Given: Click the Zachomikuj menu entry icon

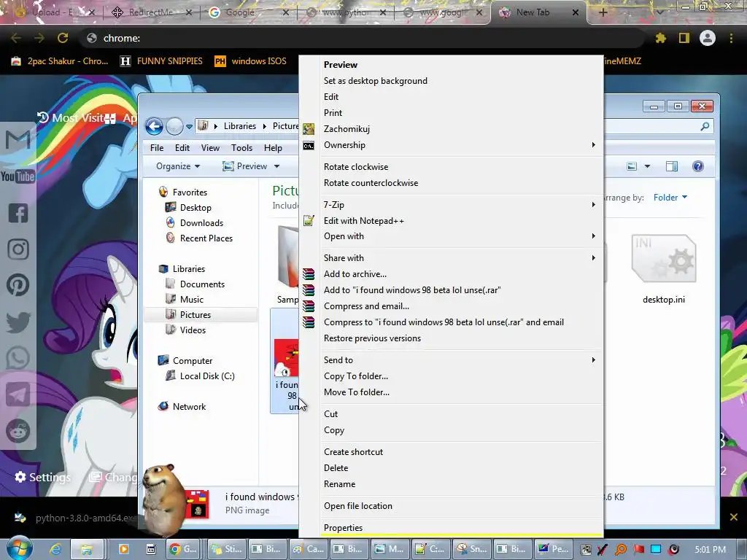Looking at the screenshot, I should point(309,129).
